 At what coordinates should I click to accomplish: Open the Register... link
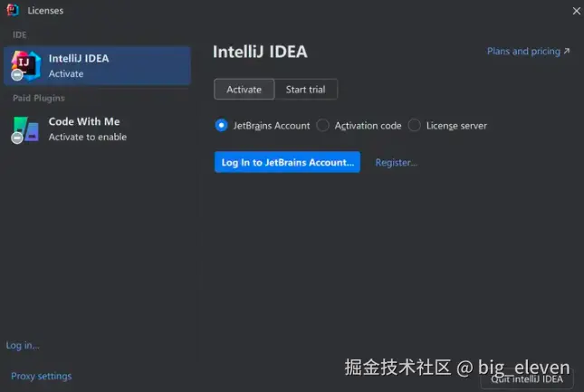click(396, 162)
